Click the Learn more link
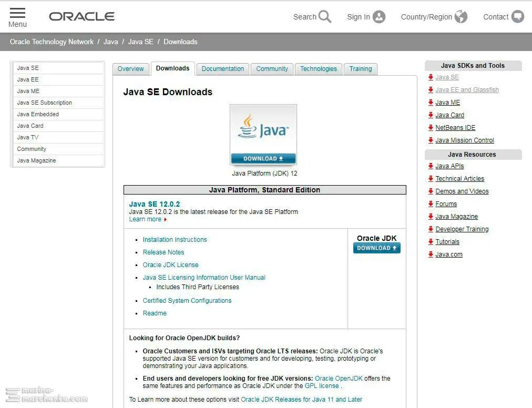Screen dimensions: 532x408 145,219
